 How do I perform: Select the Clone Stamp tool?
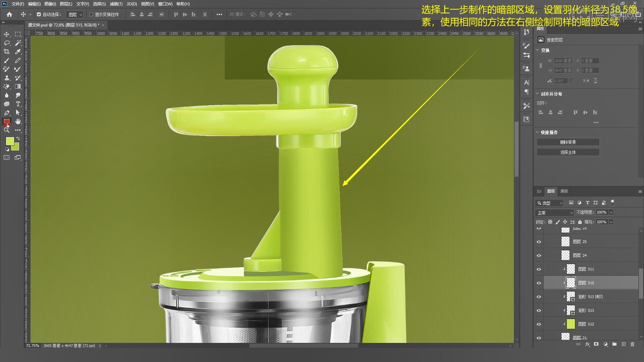point(6,78)
